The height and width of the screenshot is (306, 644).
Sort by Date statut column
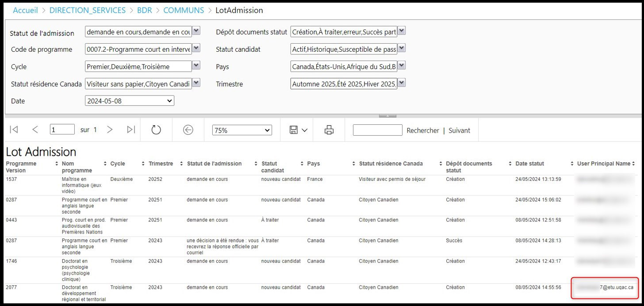point(572,164)
